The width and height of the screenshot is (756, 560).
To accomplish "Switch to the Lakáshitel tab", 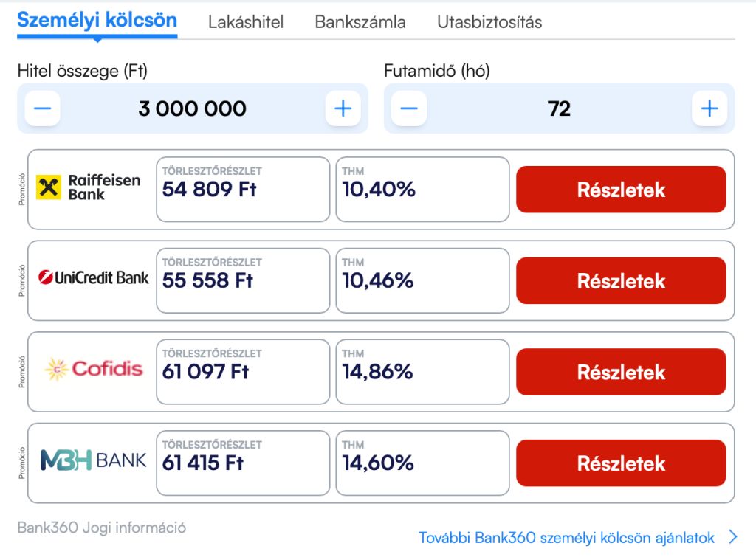I will [246, 22].
